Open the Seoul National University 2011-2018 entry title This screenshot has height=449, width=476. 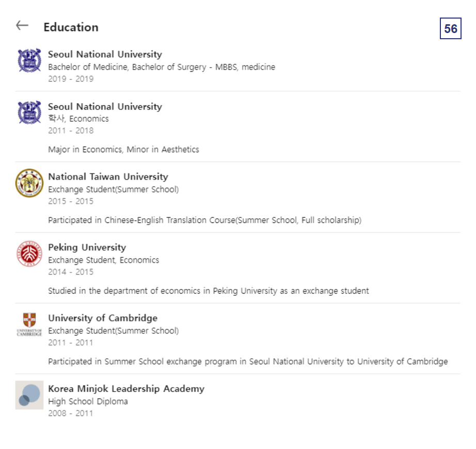(x=105, y=107)
